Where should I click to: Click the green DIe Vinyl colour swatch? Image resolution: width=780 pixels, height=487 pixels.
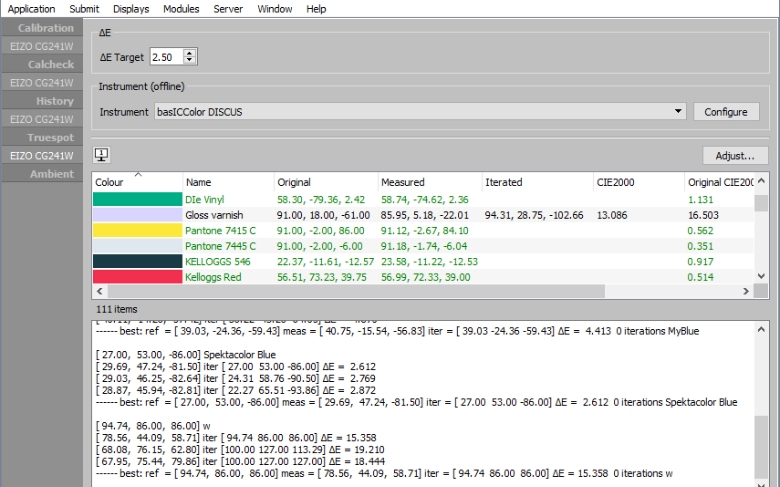point(137,200)
